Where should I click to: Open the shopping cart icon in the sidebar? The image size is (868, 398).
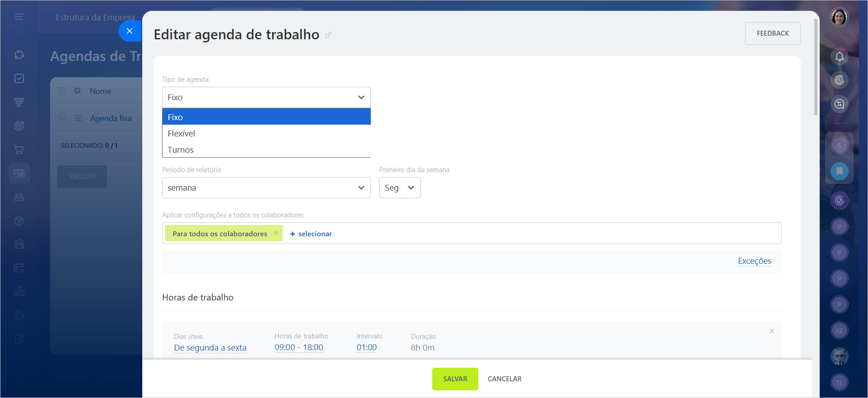pyautogui.click(x=19, y=150)
